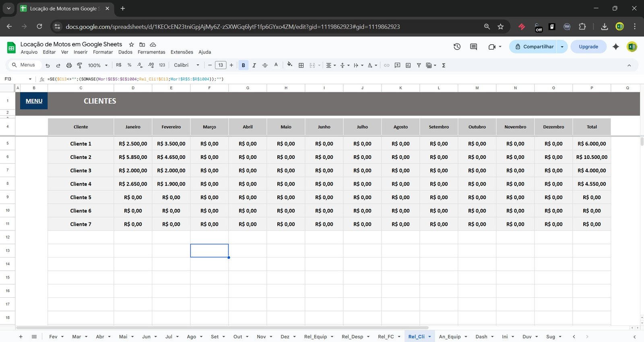Viewport: 644px width, 342px height.
Task: Click the MENU link in header
Action: (x=34, y=101)
